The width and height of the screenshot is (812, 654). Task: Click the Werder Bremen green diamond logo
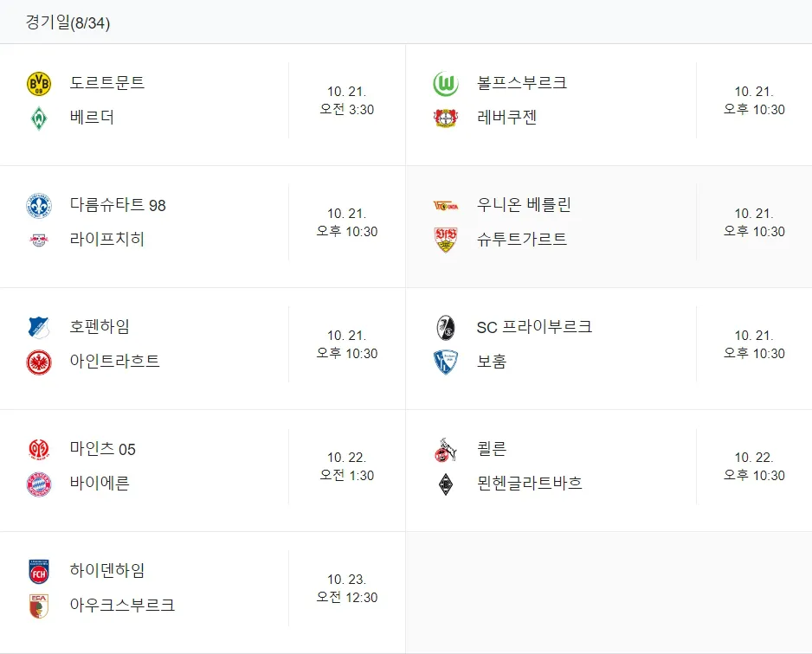(39, 118)
